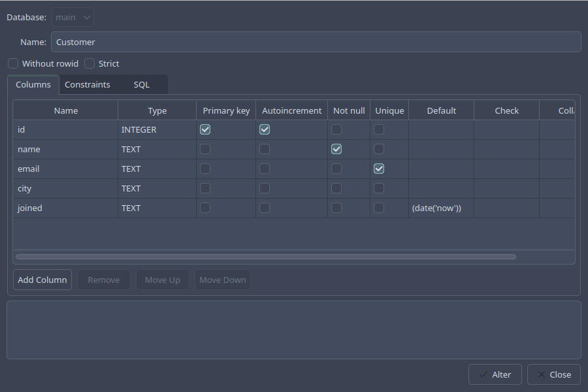Click the Add Column button
588x392 pixels.
[x=42, y=280]
